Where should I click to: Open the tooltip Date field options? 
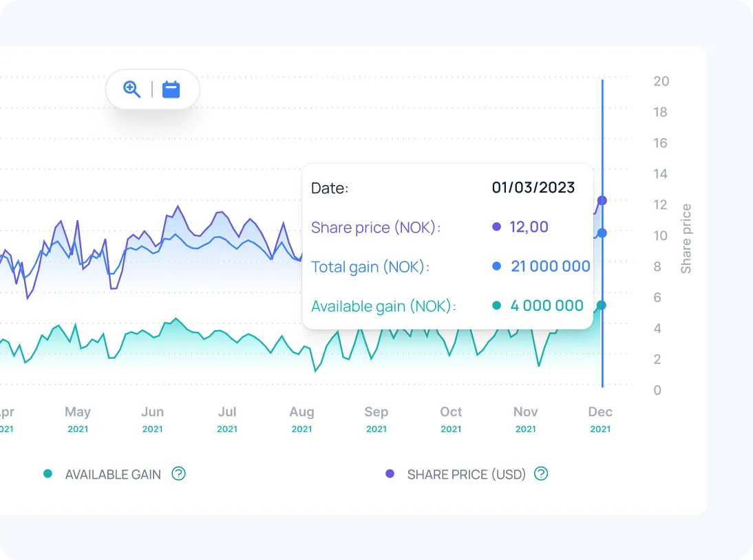[x=330, y=187]
